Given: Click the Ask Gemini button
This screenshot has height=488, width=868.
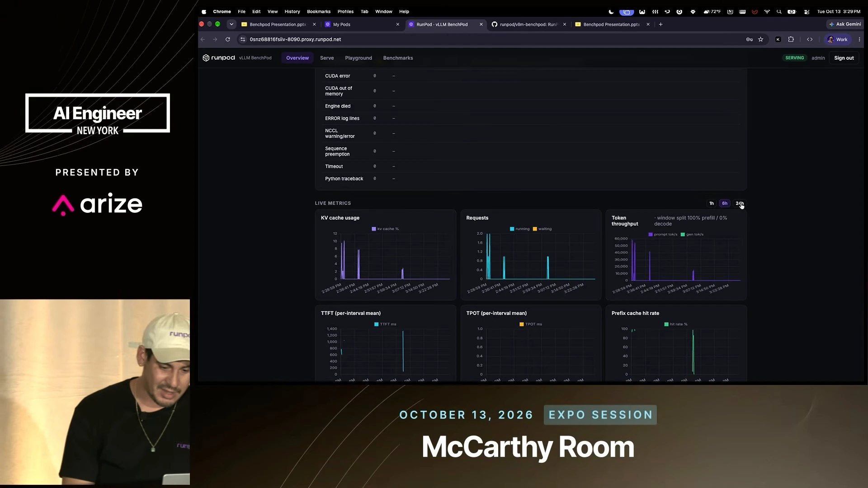Looking at the screenshot, I should pyautogui.click(x=845, y=24).
